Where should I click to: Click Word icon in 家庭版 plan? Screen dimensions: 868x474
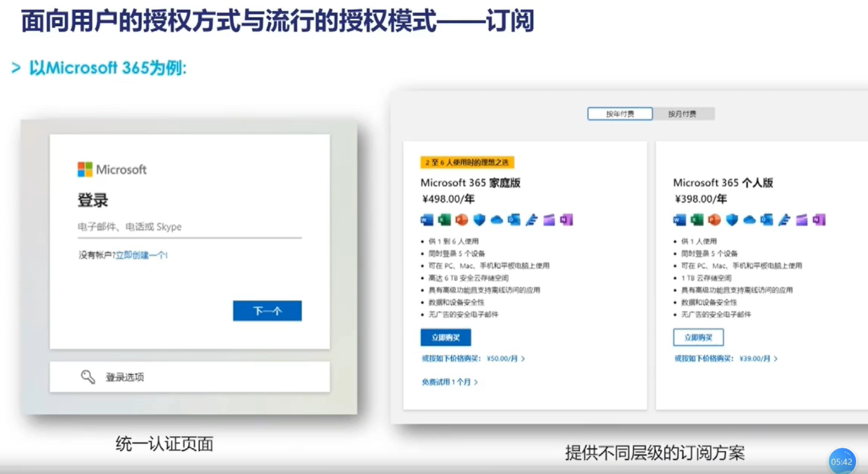click(x=427, y=220)
